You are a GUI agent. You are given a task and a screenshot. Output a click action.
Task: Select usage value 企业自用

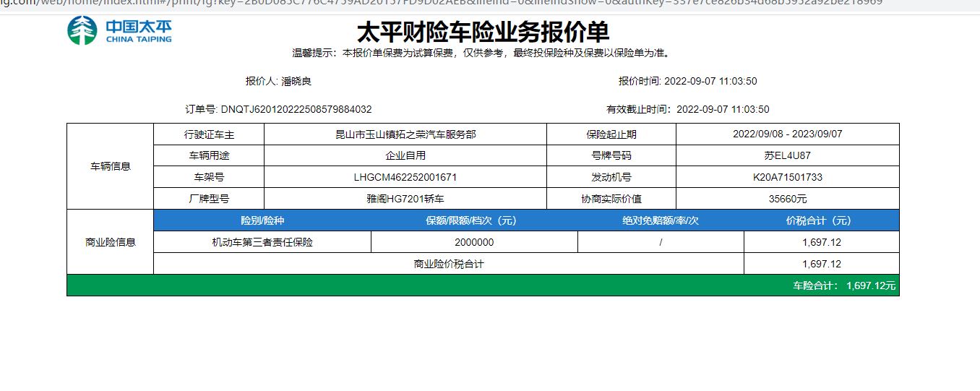pos(405,155)
